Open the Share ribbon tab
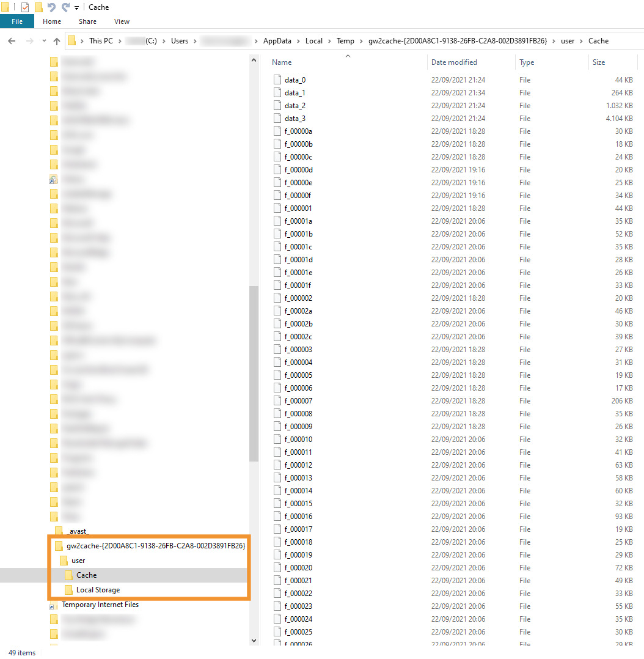Viewport: 644px width, 659px height. 87,21
